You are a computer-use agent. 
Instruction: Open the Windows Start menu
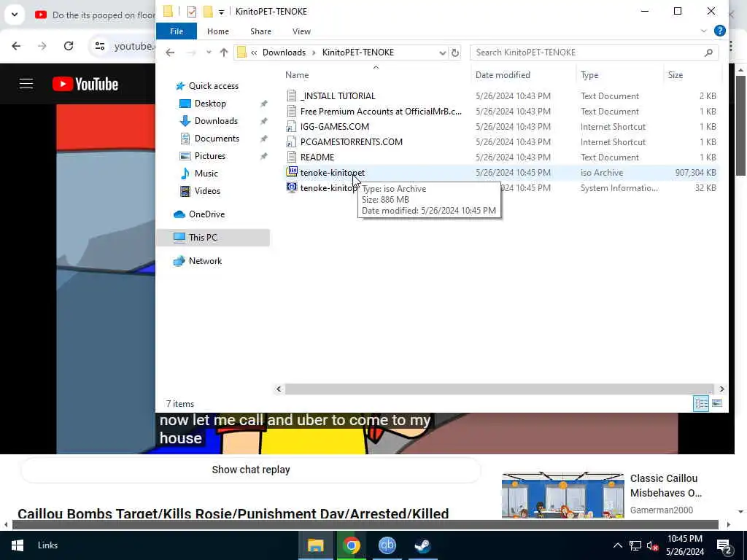tap(18, 545)
